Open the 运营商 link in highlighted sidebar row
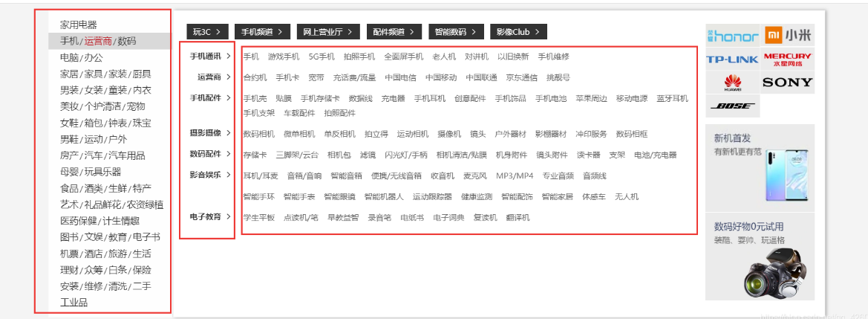The image size is (868, 319). coord(98,42)
